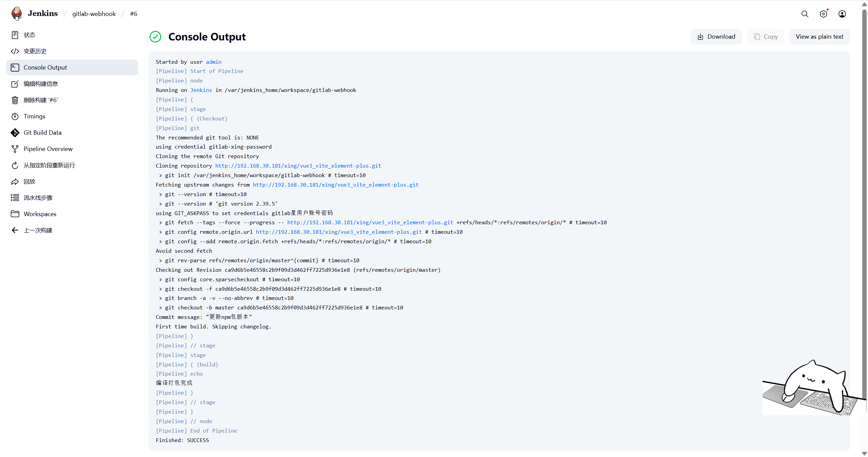
Task: Download the console log
Action: pyautogui.click(x=716, y=37)
